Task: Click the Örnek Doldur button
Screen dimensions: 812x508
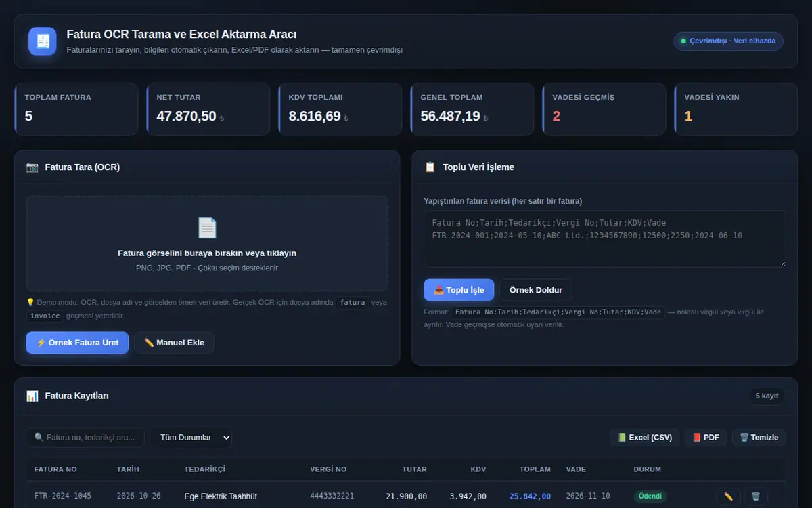Action: [x=536, y=290]
